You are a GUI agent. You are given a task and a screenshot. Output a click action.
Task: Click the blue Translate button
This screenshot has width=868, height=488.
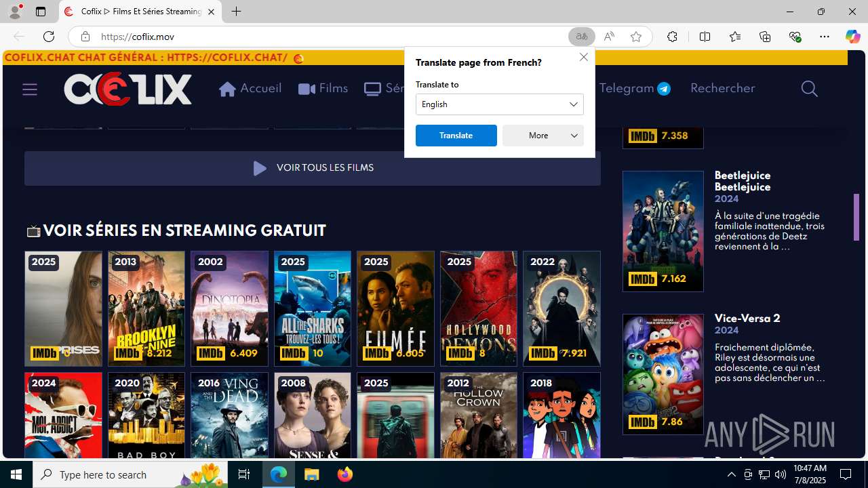[456, 136]
